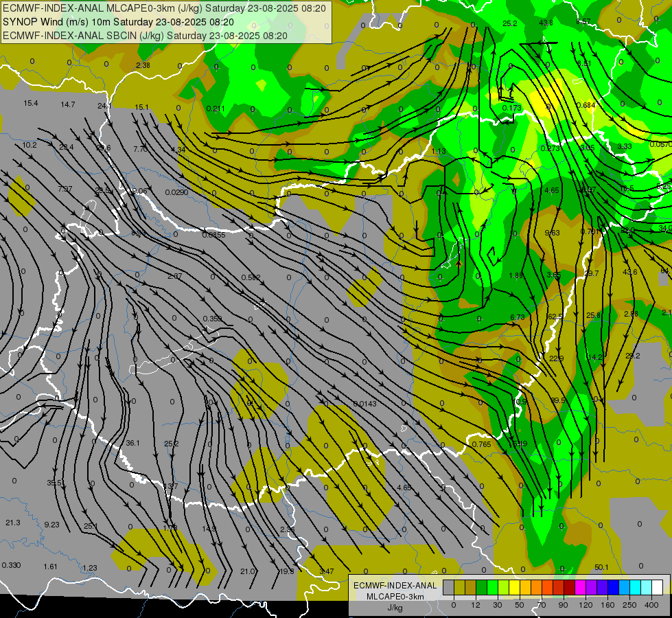Viewport: 672px width, 618px height.
Task: Select the map value 0.330
Action: [x=11, y=565]
